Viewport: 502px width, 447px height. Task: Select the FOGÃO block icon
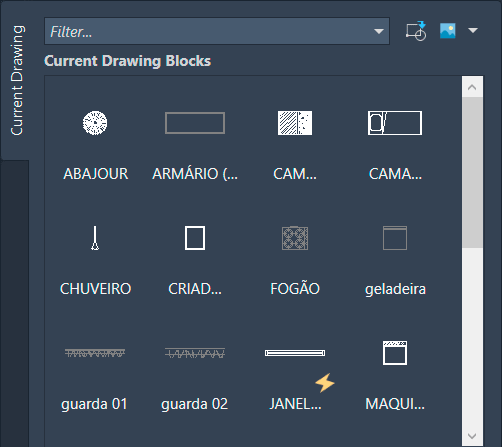coord(295,238)
